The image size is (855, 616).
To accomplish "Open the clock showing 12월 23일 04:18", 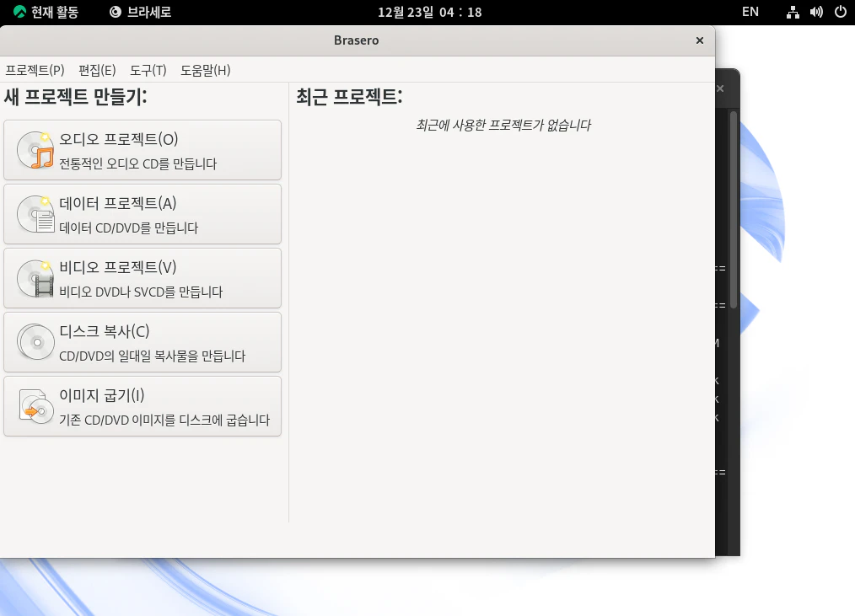I will point(430,12).
